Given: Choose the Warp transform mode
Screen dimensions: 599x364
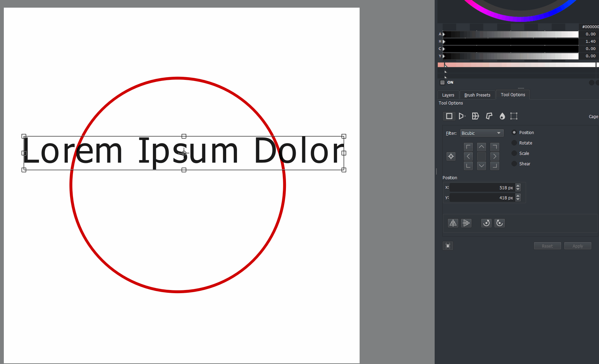Looking at the screenshot, I should 475,116.
